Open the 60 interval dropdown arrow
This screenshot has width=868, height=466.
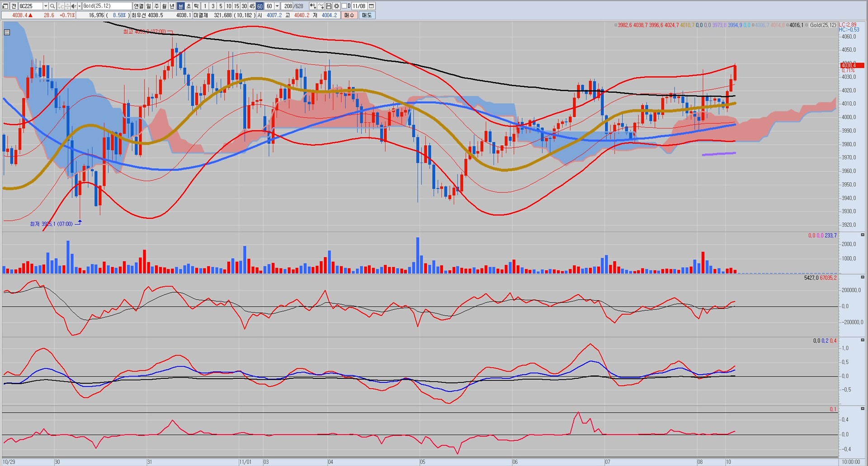(277, 6)
